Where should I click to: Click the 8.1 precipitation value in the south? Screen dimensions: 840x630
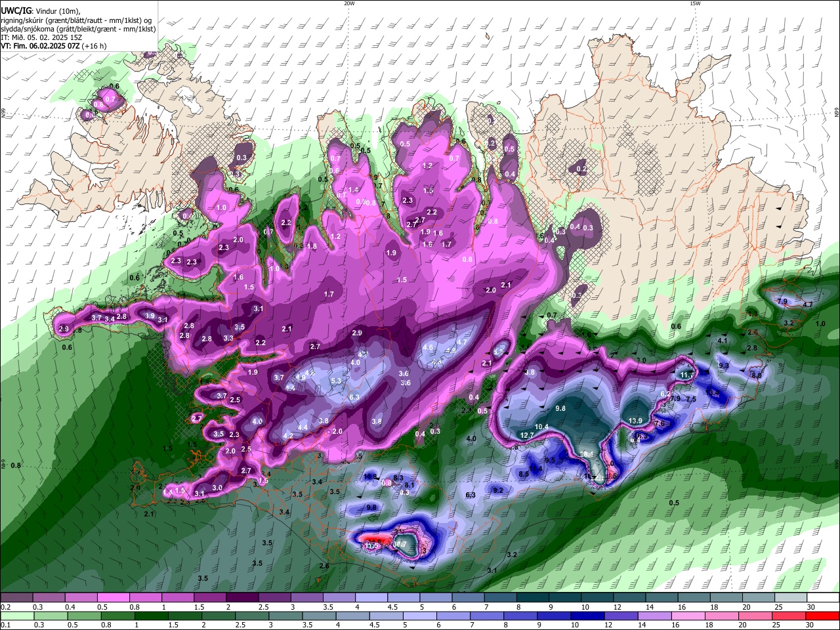coord(409,484)
